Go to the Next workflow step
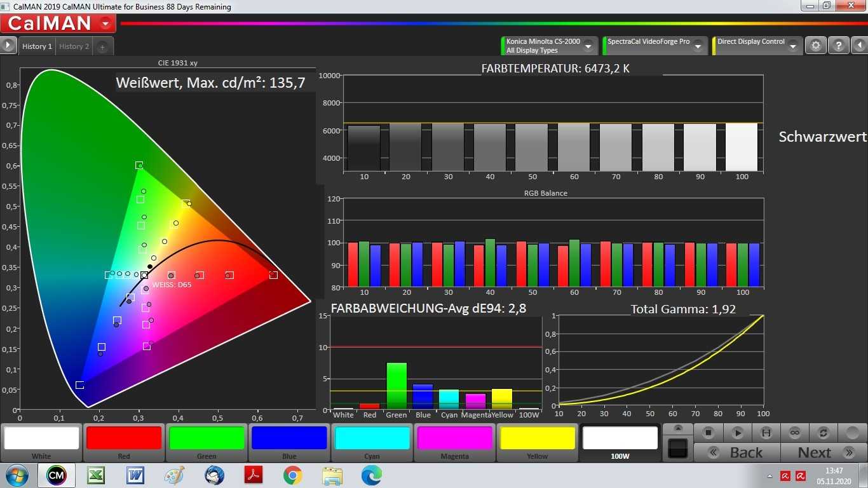868x488 pixels. click(x=823, y=452)
